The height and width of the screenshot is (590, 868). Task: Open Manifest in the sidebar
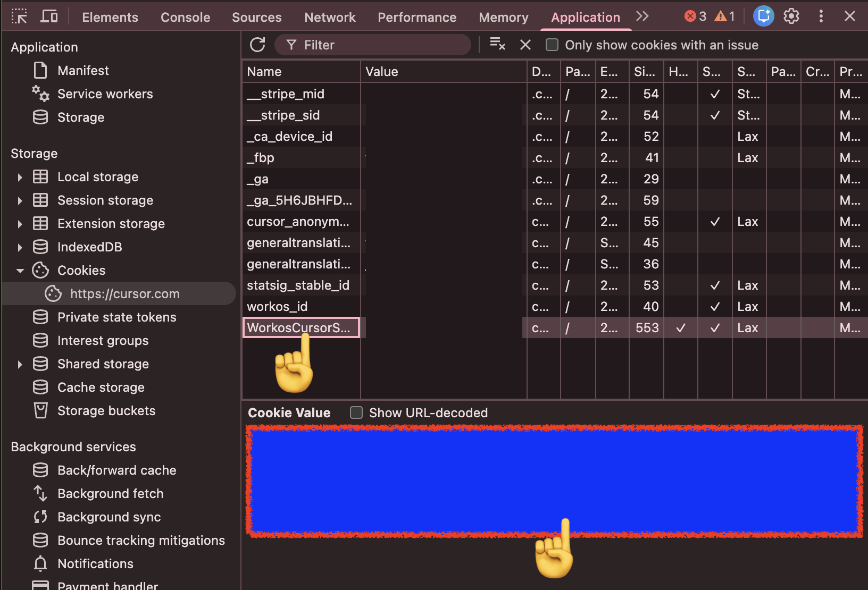(83, 70)
